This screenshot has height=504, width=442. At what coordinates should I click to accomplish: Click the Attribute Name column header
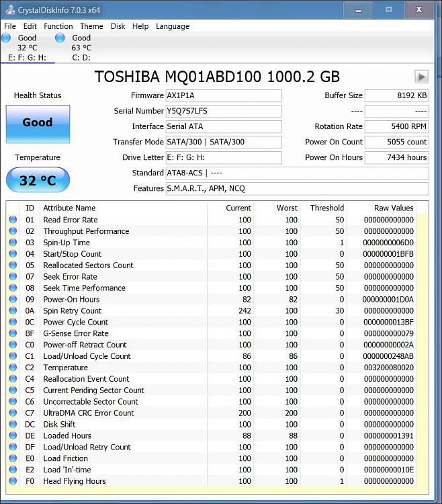pyautogui.click(x=124, y=208)
